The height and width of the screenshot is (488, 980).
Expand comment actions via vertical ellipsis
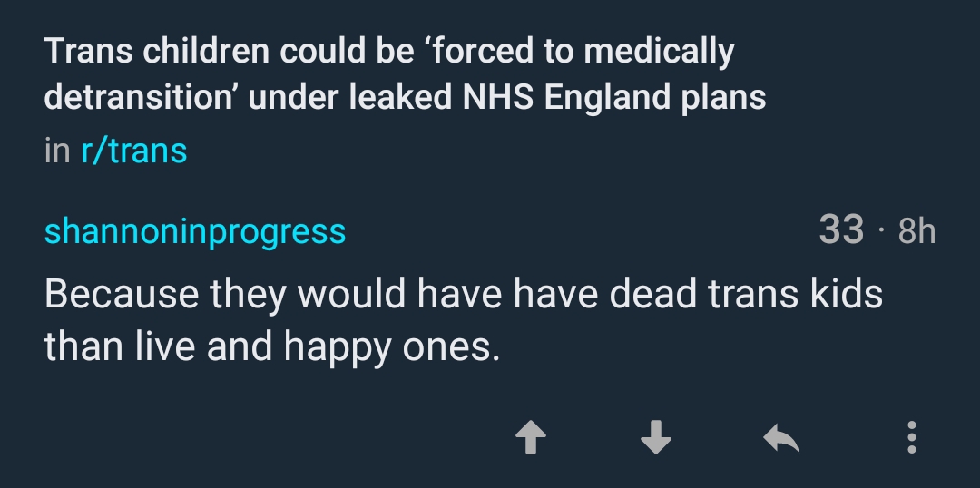[x=911, y=438]
